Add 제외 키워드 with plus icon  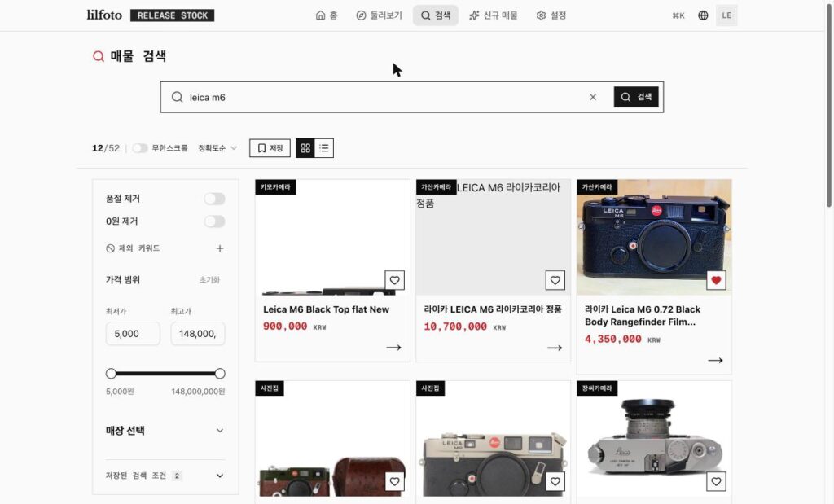tap(220, 248)
